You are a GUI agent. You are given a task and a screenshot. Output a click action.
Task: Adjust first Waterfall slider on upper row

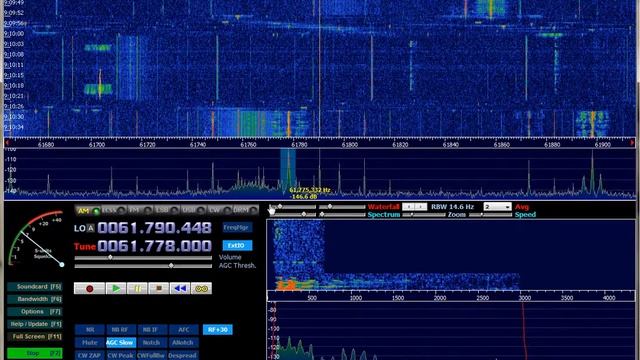[x=293, y=207]
